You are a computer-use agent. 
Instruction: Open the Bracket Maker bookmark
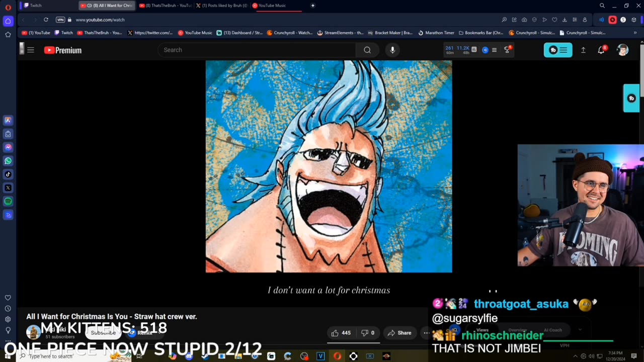[x=390, y=33]
